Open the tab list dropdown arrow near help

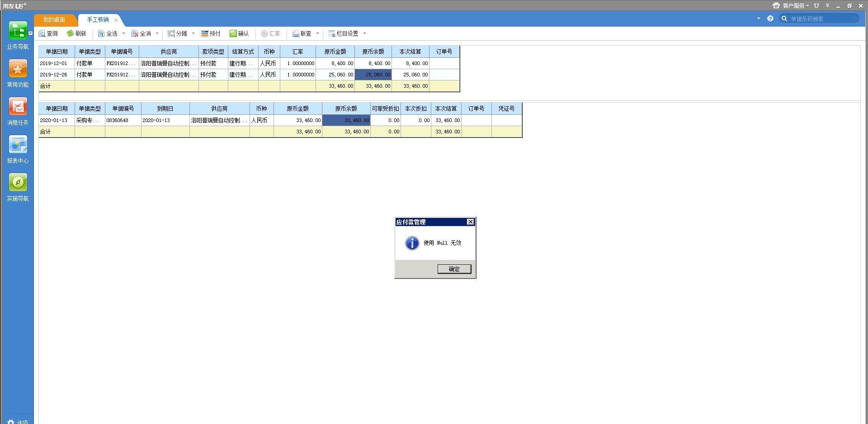coord(759,19)
